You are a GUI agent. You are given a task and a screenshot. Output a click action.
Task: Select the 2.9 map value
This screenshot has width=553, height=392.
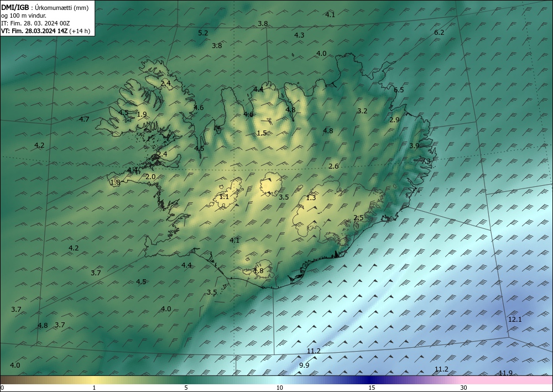(x=394, y=120)
